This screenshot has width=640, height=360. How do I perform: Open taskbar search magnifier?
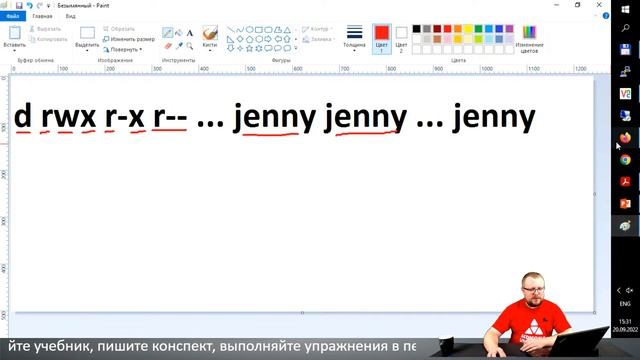(625, 28)
